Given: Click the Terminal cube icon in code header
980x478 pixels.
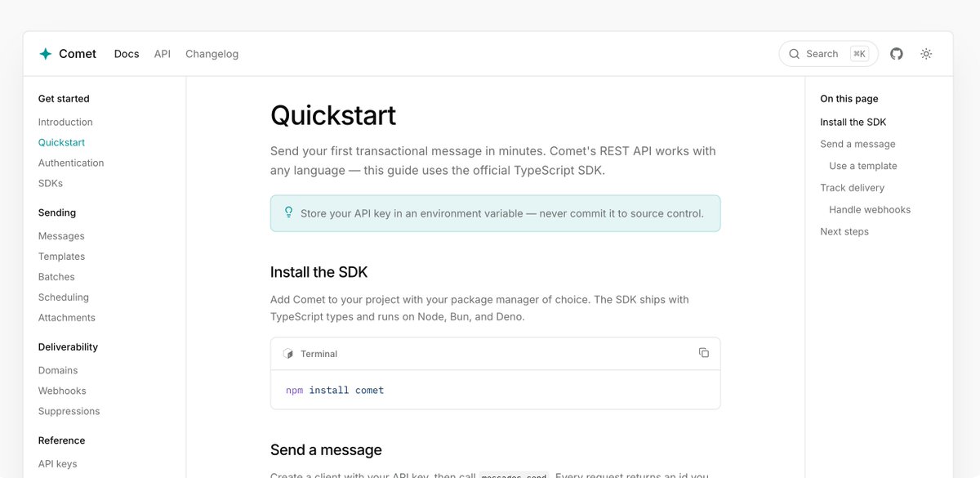Looking at the screenshot, I should pos(287,354).
